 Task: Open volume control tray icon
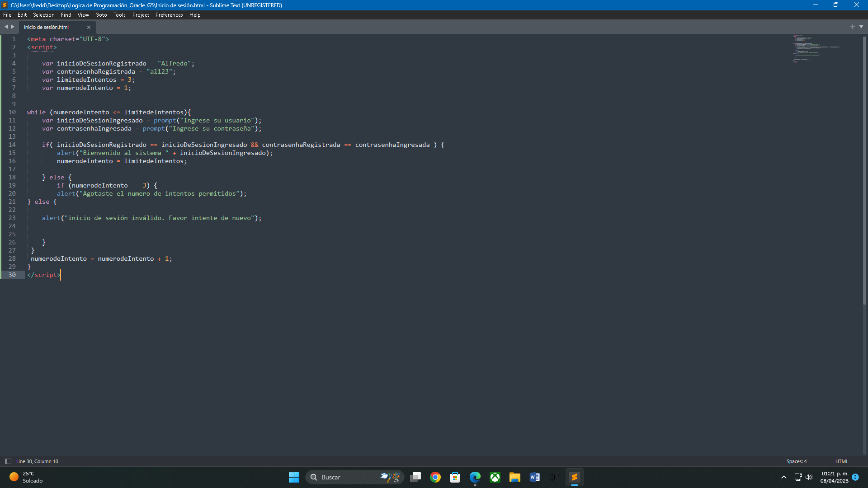pyautogui.click(x=809, y=477)
